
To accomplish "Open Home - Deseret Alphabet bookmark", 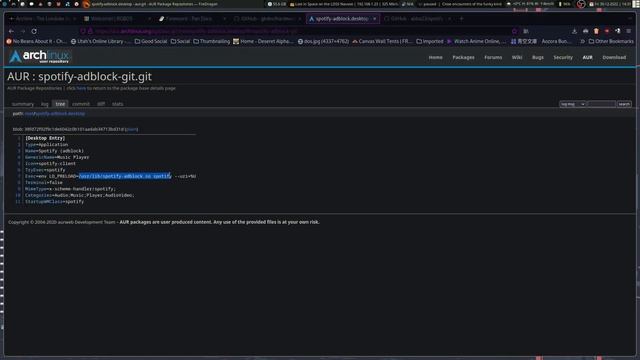I will [263, 41].
